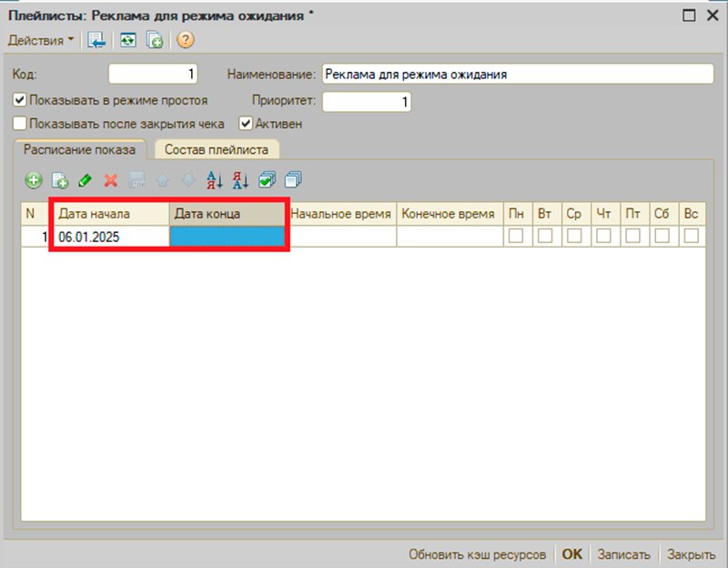Switch to the Состав плейлиста tab
Viewport: 728px width, 568px height.
coord(217,149)
